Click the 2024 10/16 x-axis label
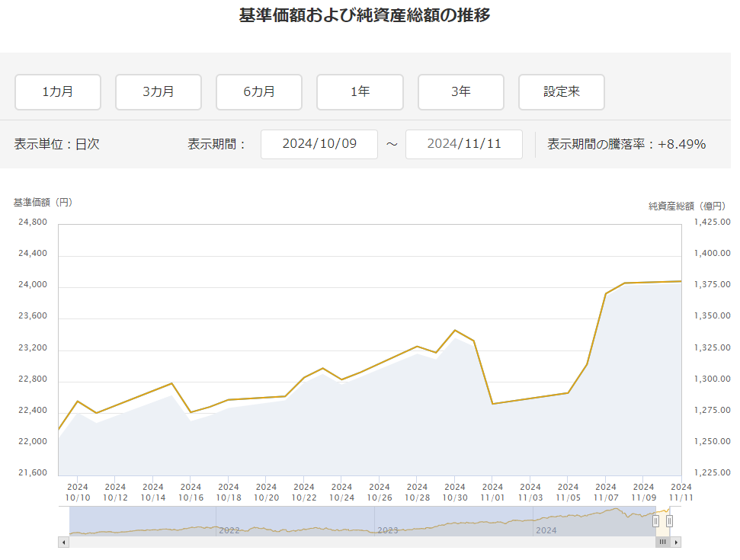 pyautogui.click(x=191, y=492)
